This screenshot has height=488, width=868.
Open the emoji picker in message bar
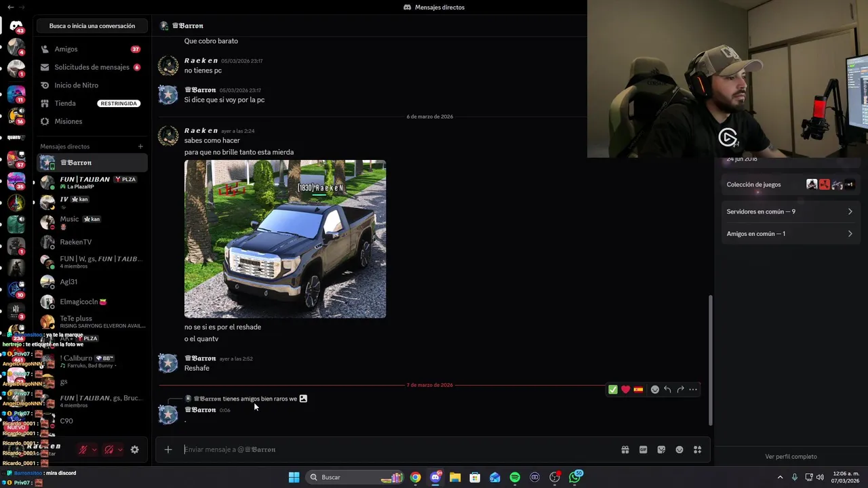pos(679,449)
